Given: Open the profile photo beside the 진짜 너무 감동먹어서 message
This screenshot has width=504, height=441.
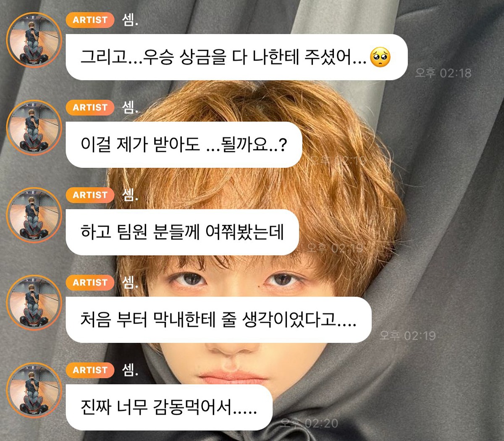Looking at the screenshot, I should [34, 391].
